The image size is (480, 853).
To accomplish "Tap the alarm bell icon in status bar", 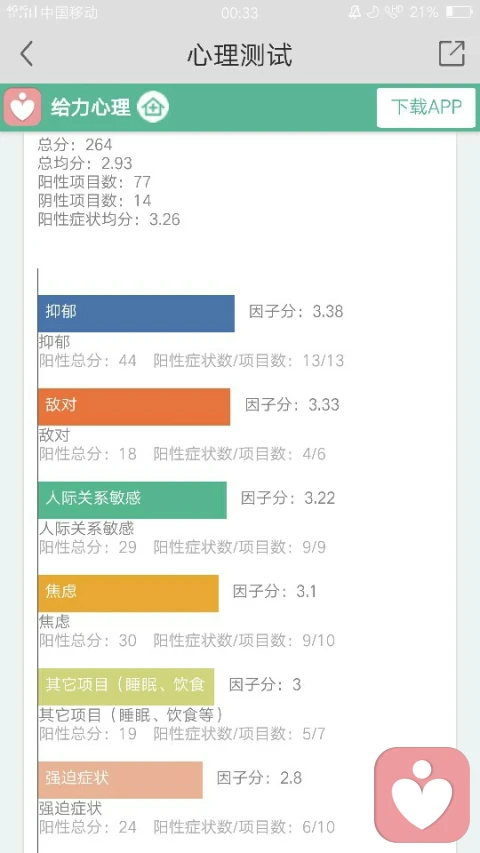I will [355, 11].
